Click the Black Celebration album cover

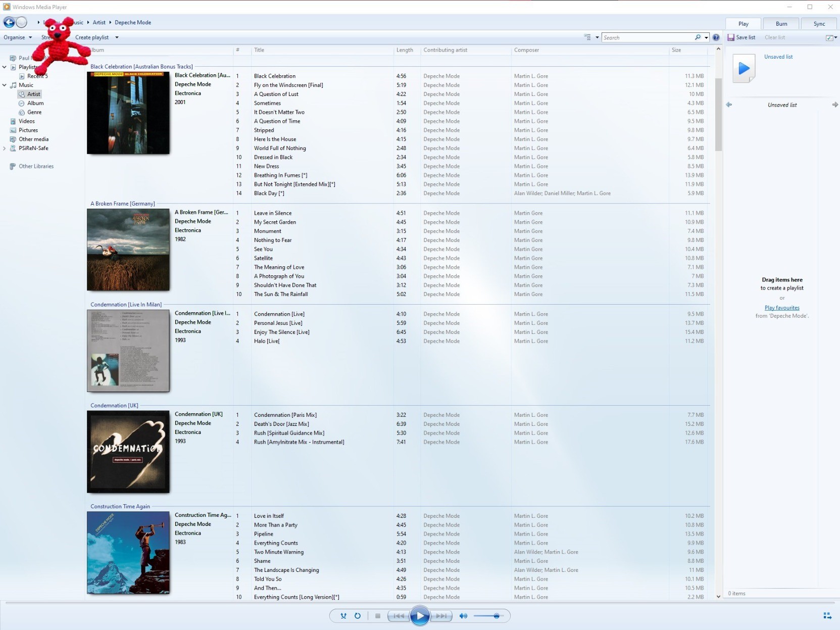tap(128, 113)
